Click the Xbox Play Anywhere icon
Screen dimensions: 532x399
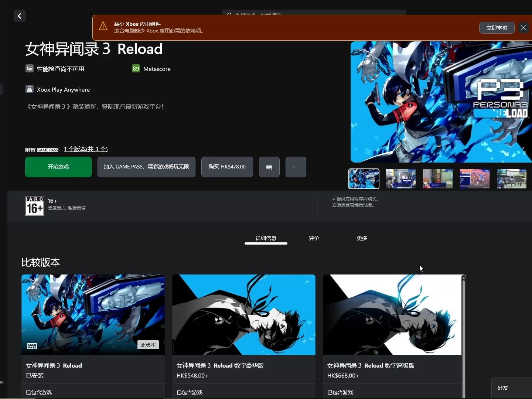[30, 89]
